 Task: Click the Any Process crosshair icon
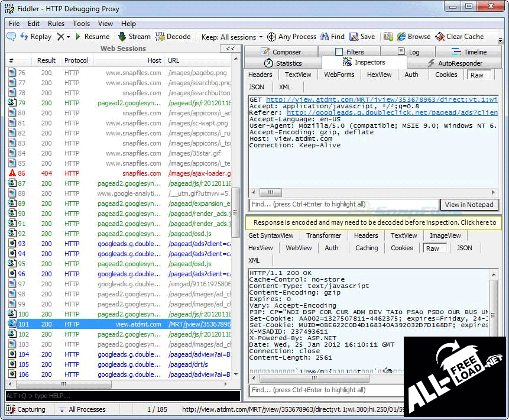(272, 37)
